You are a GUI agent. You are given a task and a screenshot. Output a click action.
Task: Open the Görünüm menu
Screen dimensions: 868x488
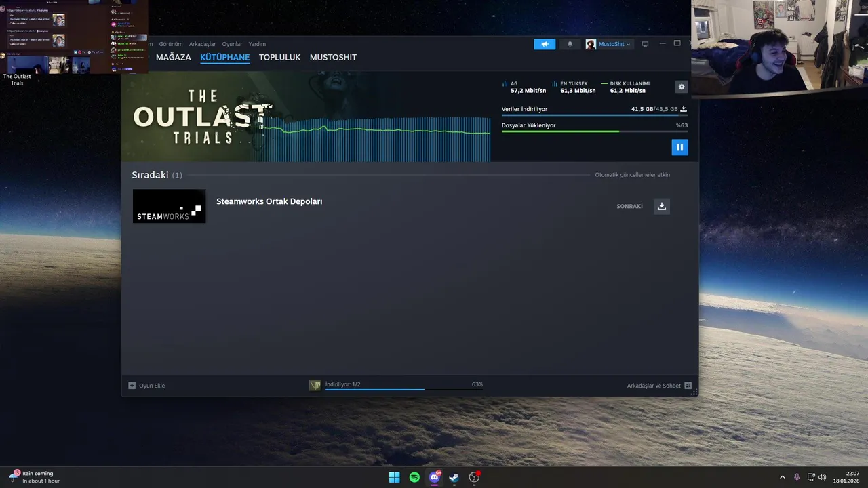tap(171, 44)
